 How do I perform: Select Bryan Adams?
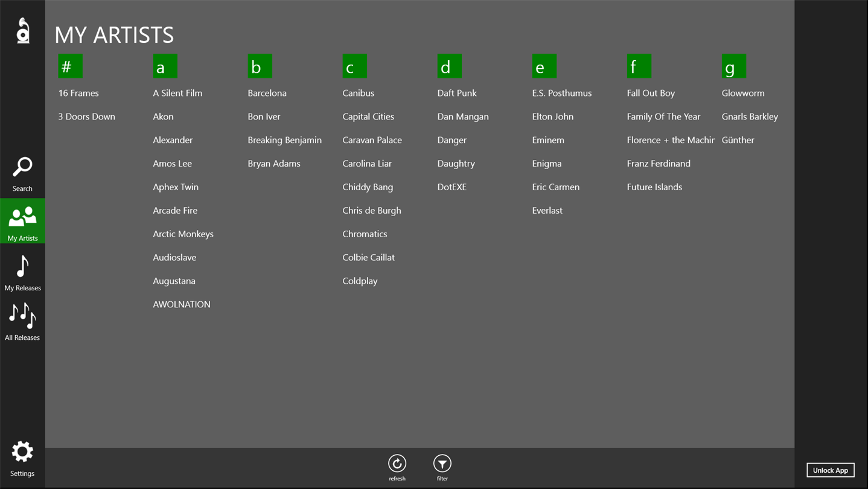(x=274, y=164)
